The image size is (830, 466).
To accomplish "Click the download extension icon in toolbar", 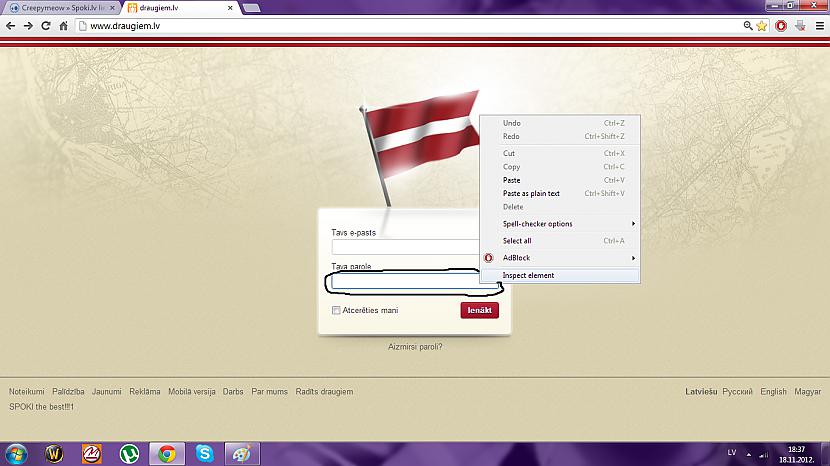I will tap(800, 25).
